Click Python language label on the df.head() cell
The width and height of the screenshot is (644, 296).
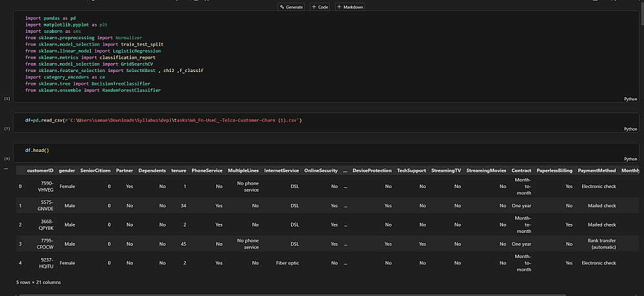pos(630,158)
